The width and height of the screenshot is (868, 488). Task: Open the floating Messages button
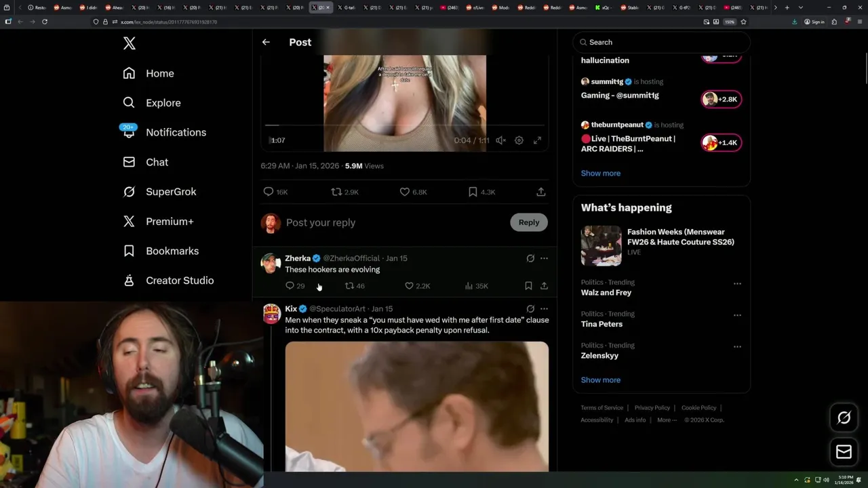pyautogui.click(x=844, y=452)
